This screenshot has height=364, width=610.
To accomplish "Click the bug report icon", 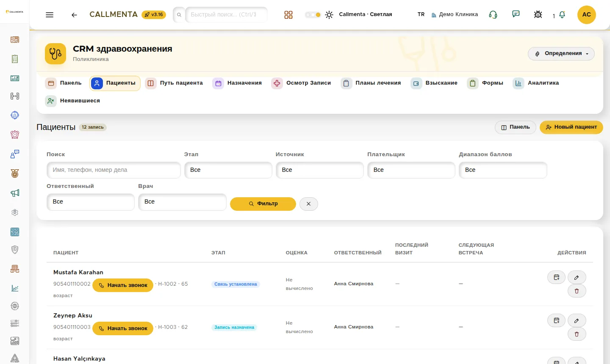I will click(x=538, y=15).
